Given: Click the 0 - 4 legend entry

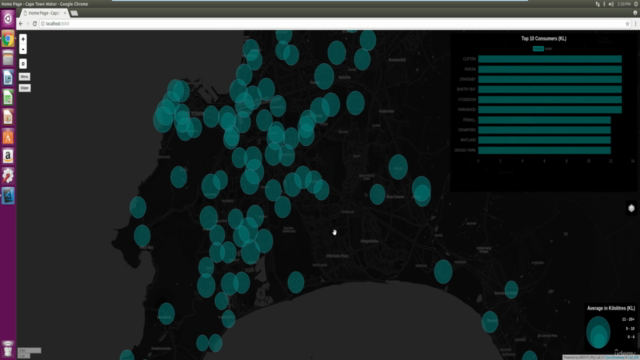Looking at the screenshot, I should (x=631, y=337).
